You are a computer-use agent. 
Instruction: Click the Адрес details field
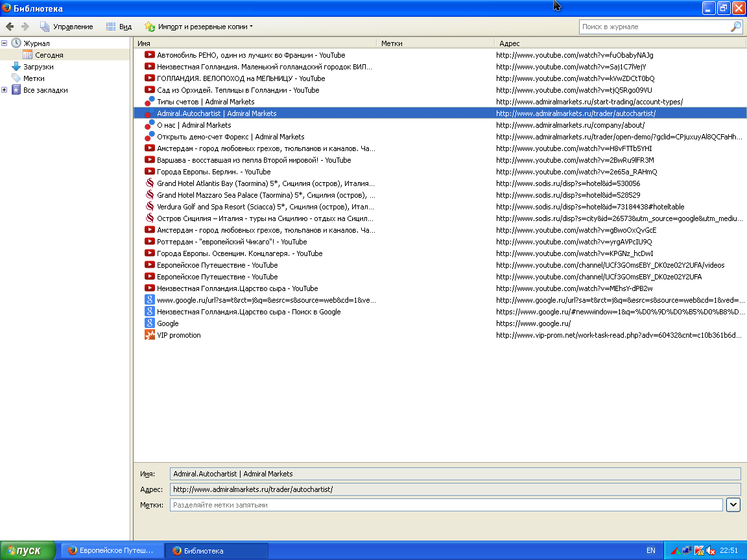pyautogui.click(x=455, y=489)
